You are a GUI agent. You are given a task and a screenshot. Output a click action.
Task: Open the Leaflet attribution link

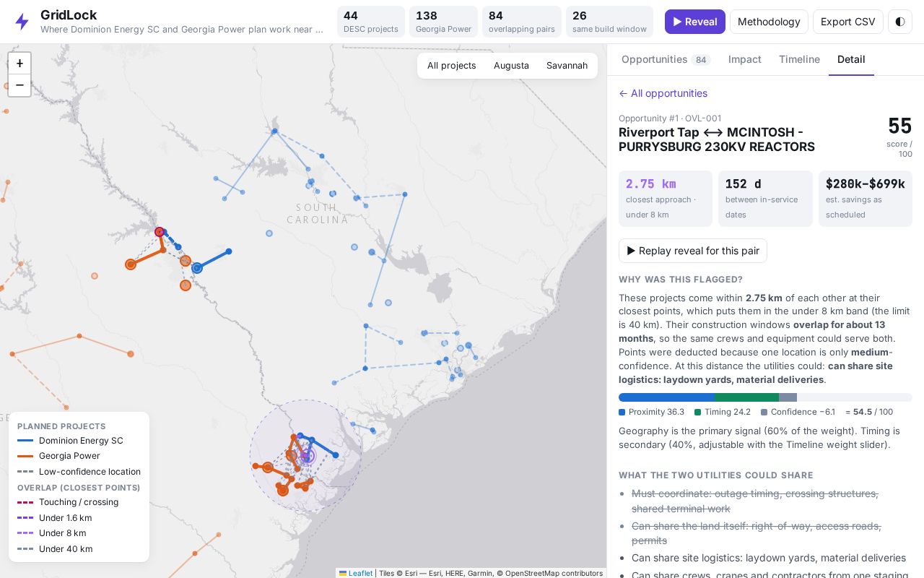tap(356, 573)
